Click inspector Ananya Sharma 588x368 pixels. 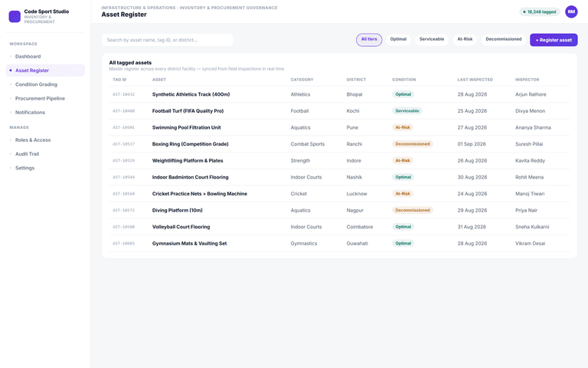pyautogui.click(x=533, y=127)
